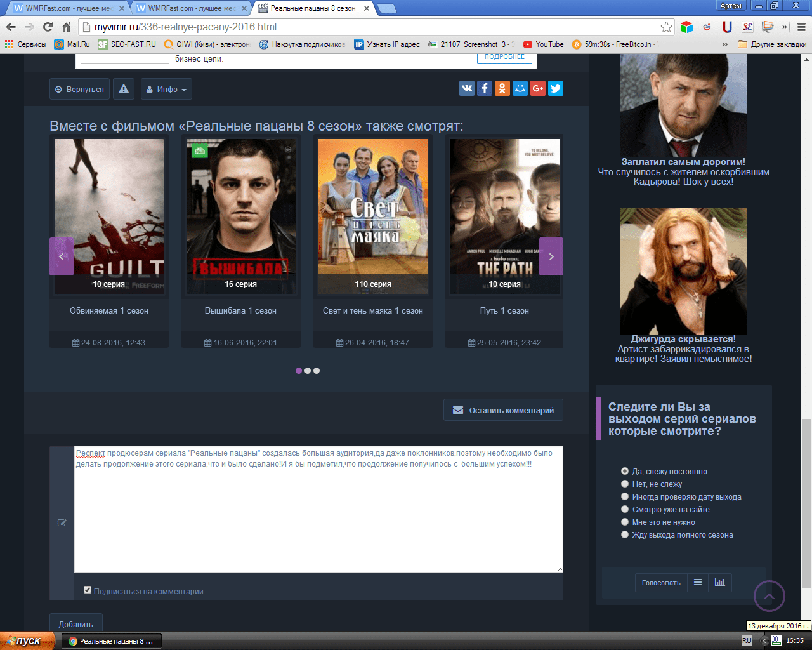
Task: Click the warning triangle report button
Action: (124, 89)
